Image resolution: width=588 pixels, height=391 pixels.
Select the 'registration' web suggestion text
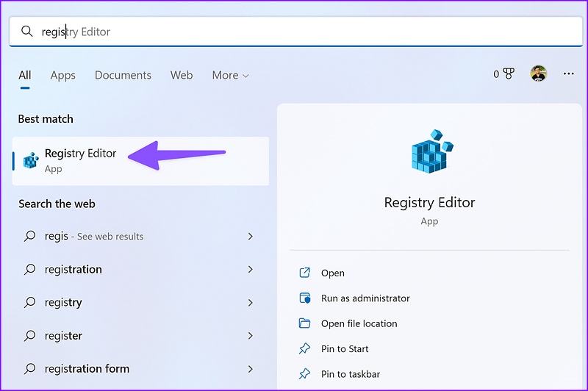point(73,269)
